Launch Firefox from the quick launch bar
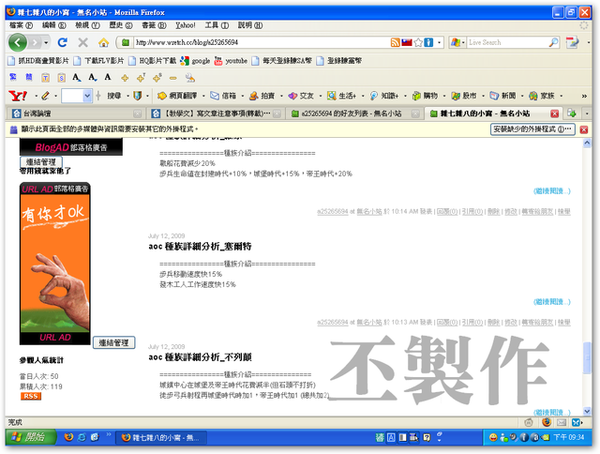This screenshot has width=600, height=454. 69,437
